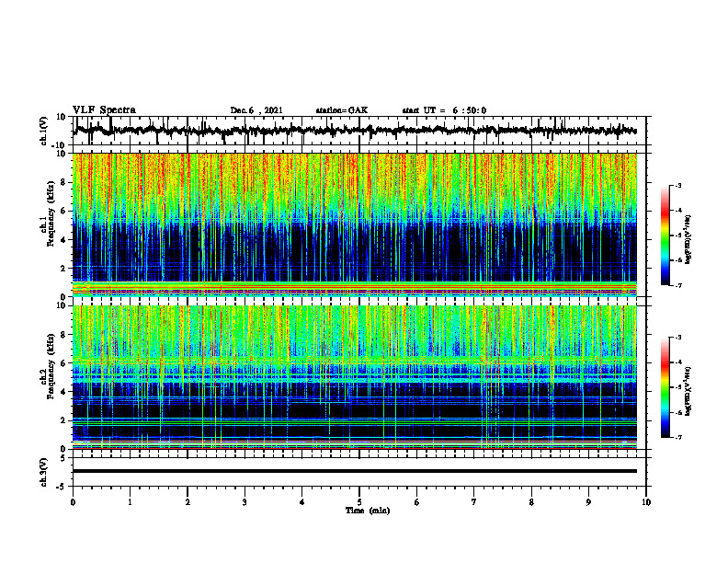Click the ch.1 spectrogram color scale bar
The height and width of the screenshot is (563, 728).
point(665,236)
